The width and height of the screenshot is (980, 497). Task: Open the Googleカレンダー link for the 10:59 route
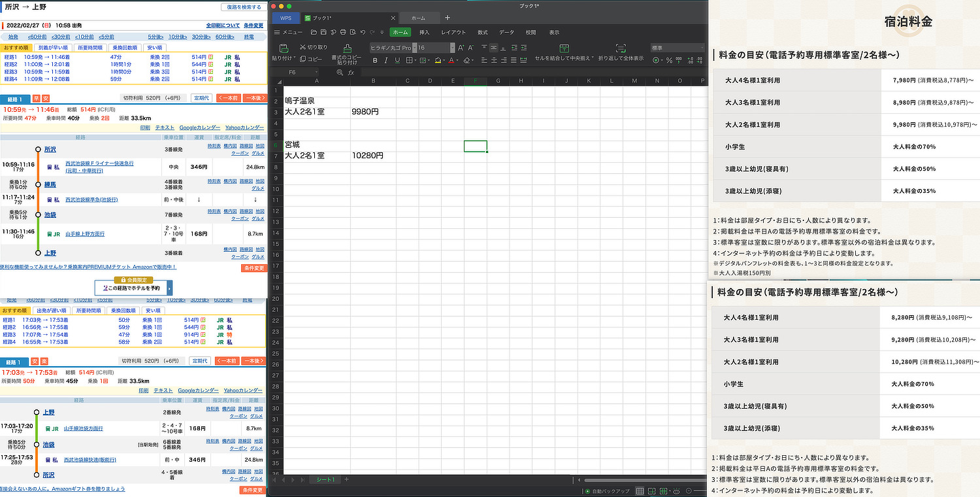tap(200, 128)
